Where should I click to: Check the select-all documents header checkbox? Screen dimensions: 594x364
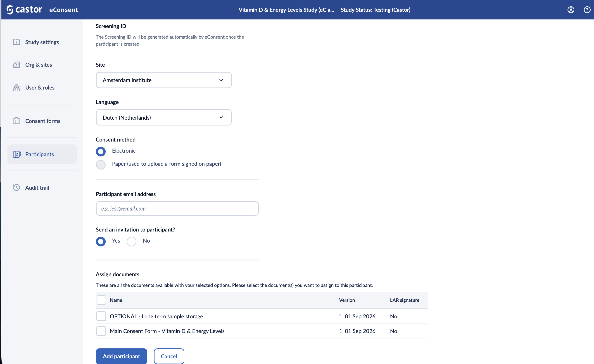point(101,300)
